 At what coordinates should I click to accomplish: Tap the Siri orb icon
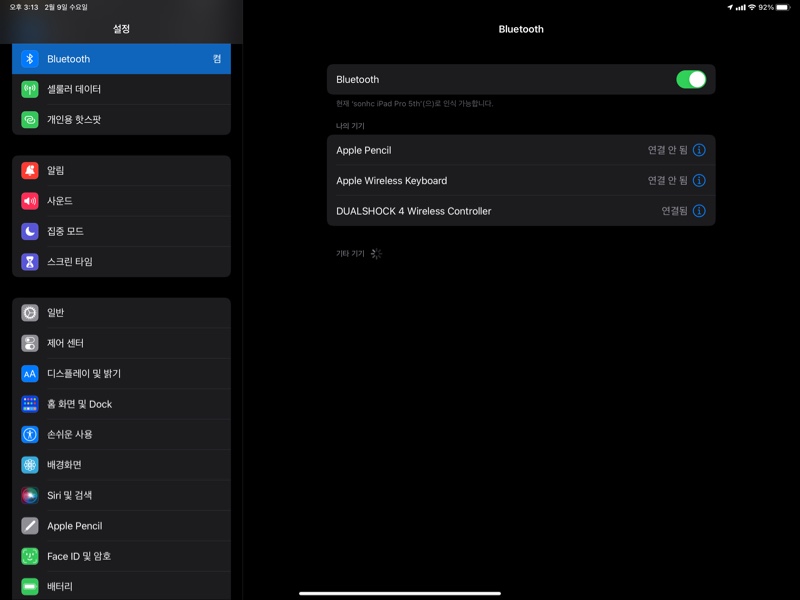click(30, 495)
